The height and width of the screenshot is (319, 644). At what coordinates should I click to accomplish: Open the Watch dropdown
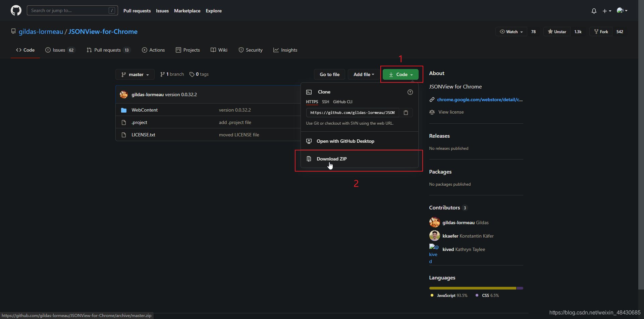(x=511, y=31)
